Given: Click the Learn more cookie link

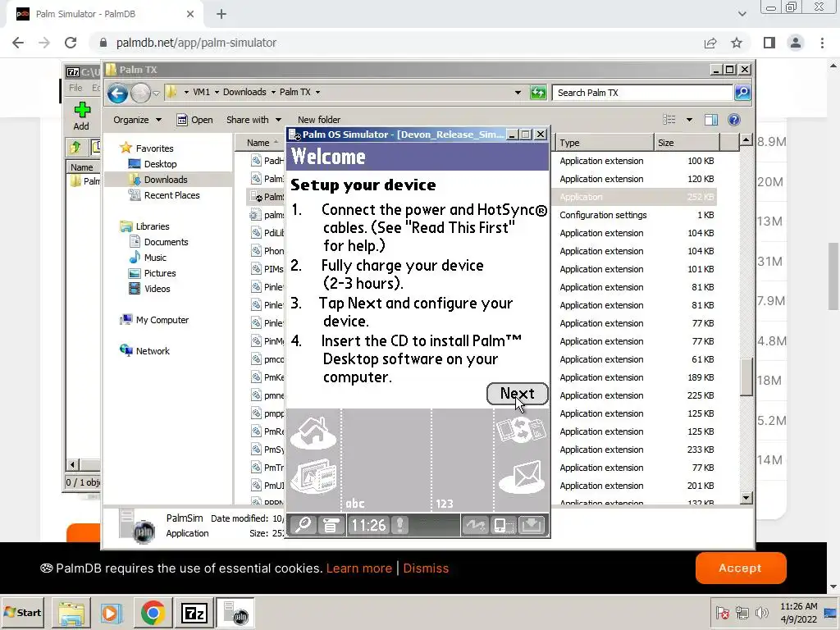Looking at the screenshot, I should [x=359, y=568].
